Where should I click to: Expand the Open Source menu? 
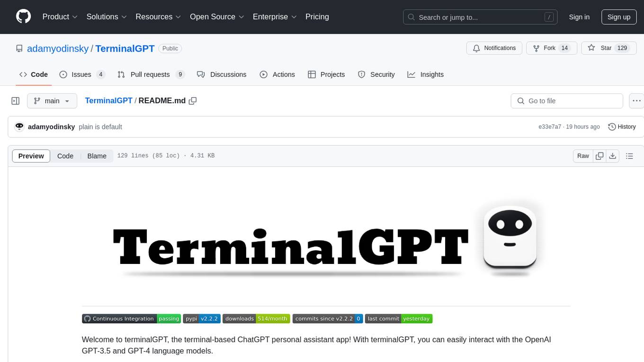[x=217, y=17]
